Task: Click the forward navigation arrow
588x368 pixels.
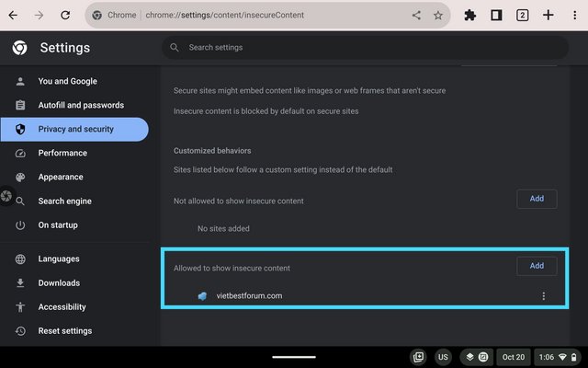Action: click(x=39, y=15)
